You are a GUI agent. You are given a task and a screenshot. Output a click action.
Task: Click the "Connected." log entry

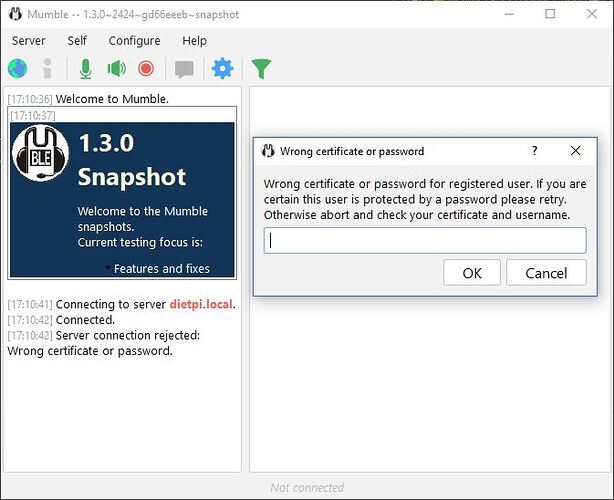click(85, 320)
